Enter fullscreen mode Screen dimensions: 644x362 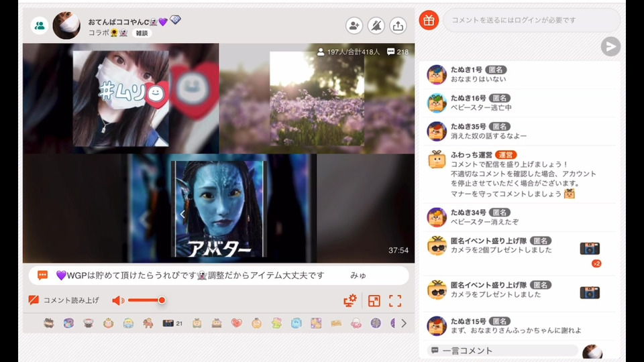[395, 301]
